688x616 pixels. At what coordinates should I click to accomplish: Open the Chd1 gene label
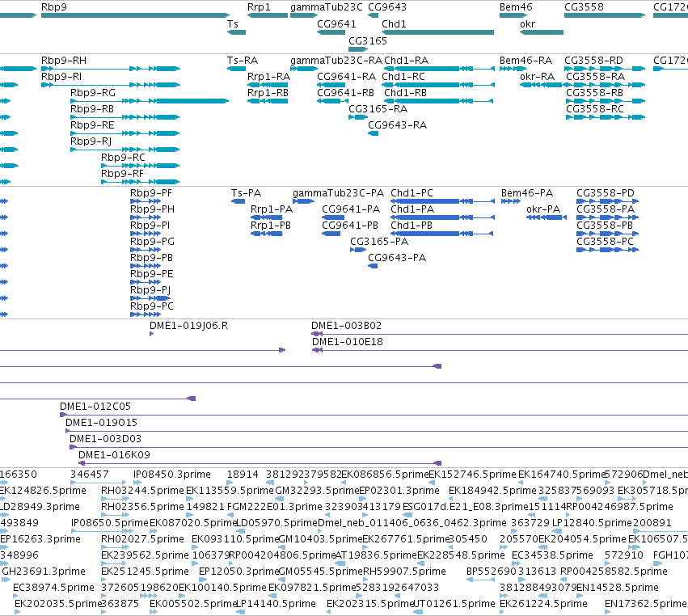[394, 23]
